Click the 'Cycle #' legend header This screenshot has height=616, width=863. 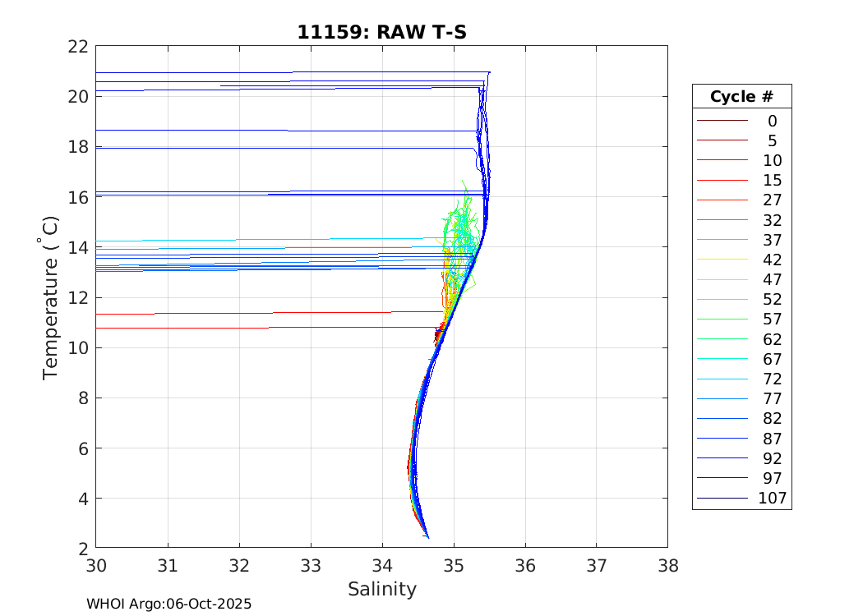pos(741,96)
